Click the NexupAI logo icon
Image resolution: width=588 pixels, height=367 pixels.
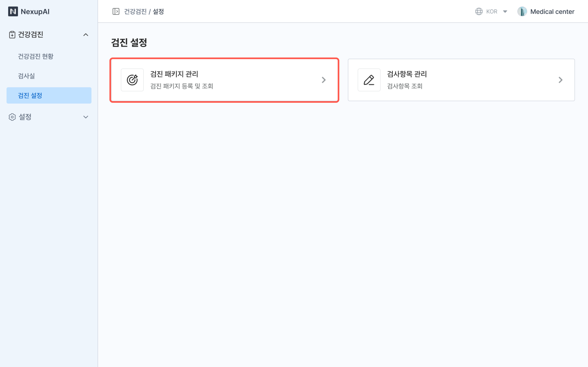pyautogui.click(x=13, y=11)
